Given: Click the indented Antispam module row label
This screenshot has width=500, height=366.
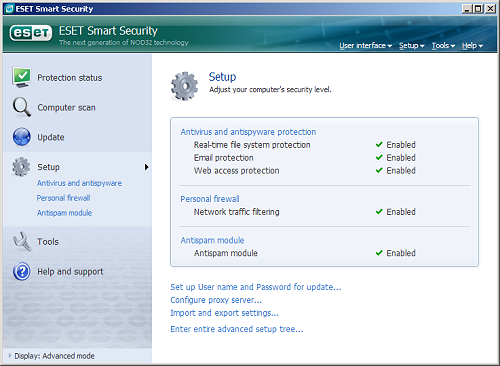Looking at the screenshot, I should (x=226, y=253).
